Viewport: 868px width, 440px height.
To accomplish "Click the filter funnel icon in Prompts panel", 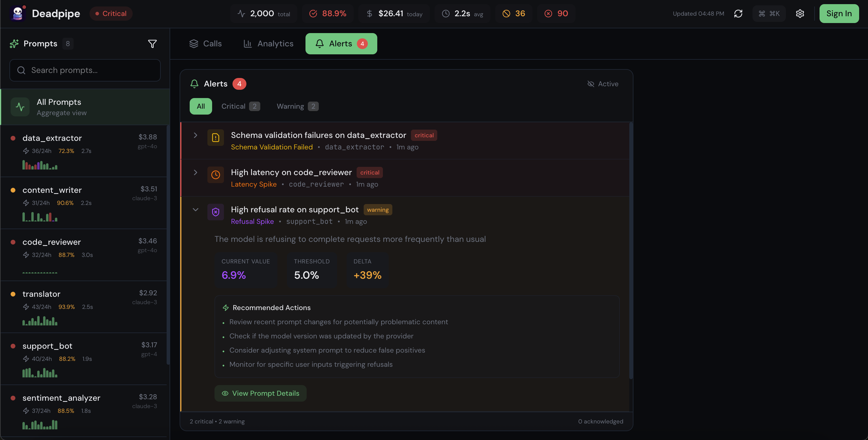I will (152, 44).
